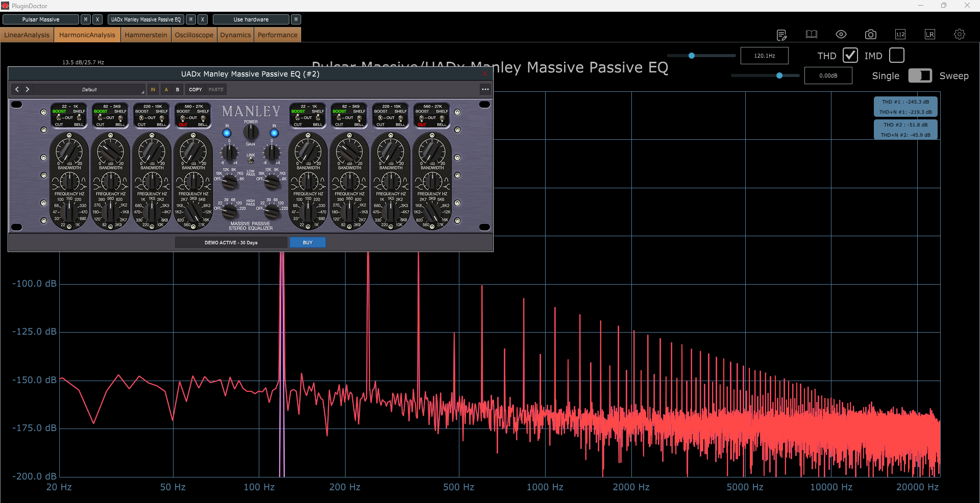The image size is (980, 503).
Task: Switch to the Hammerstein tab
Action: click(146, 35)
